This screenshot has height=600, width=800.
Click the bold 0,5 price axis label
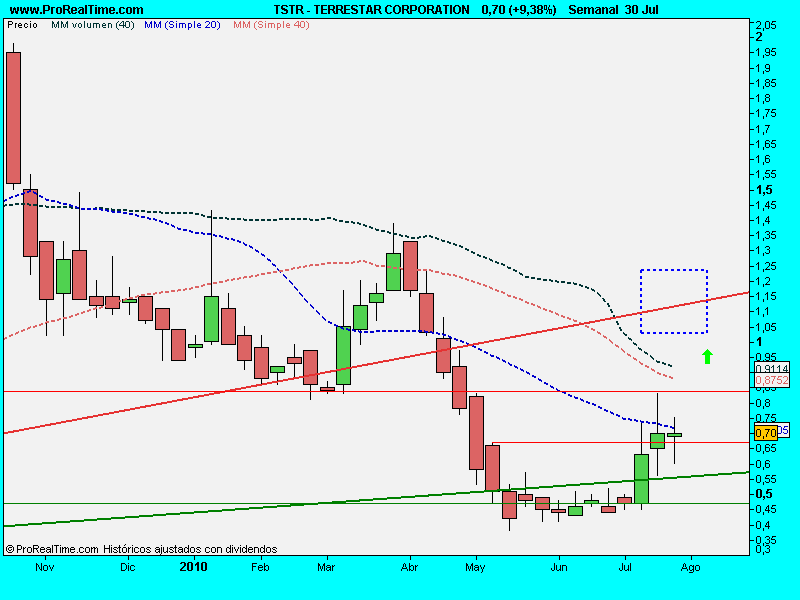click(x=764, y=494)
